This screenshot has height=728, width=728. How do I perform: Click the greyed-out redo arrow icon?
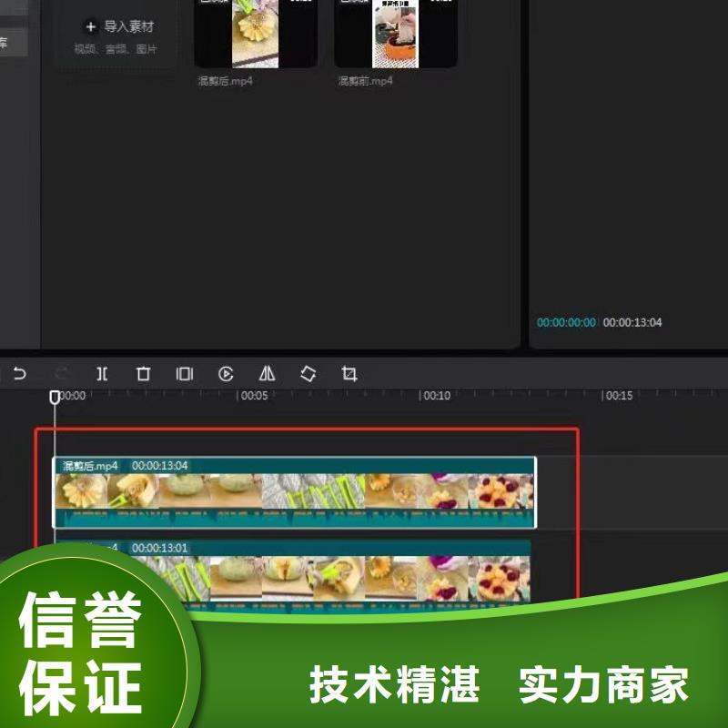62,374
